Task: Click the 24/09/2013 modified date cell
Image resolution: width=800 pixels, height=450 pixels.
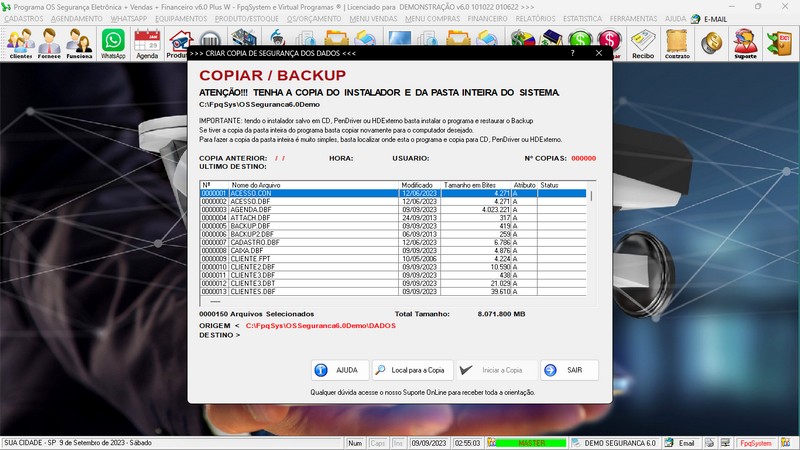Action: 419,218
